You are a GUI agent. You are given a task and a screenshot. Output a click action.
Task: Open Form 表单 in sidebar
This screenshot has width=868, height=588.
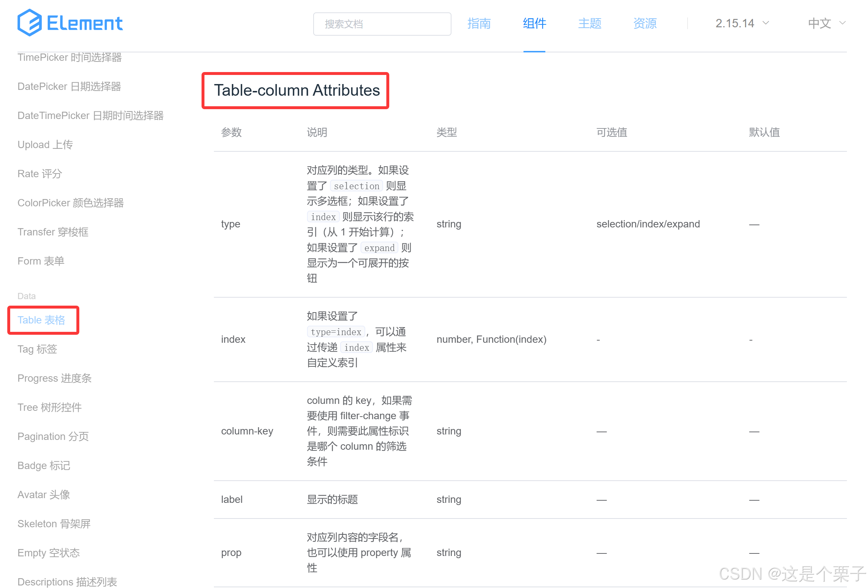pos(41,261)
